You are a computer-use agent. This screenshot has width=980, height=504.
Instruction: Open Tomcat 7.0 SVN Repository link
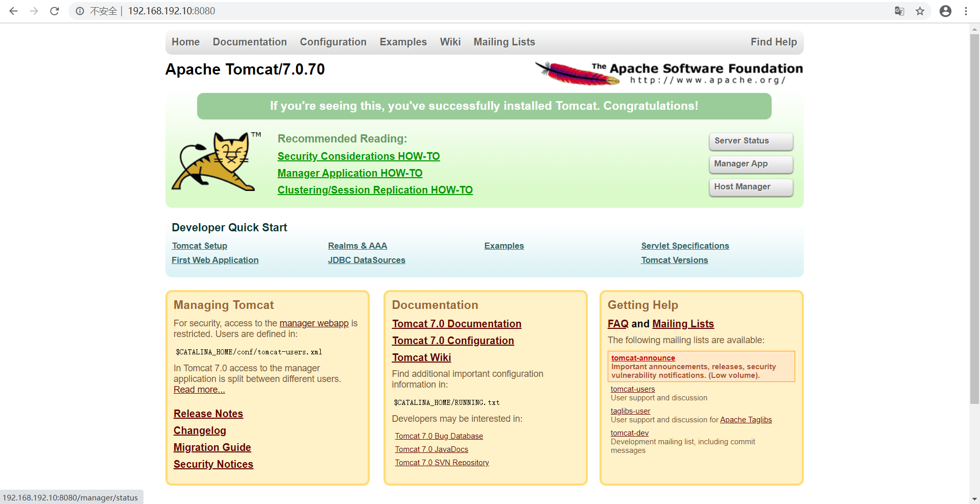click(442, 463)
